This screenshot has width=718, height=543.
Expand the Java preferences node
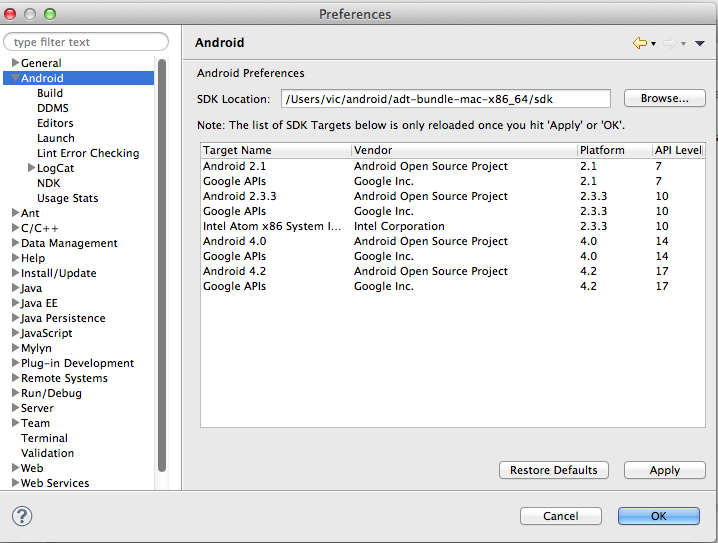click(x=15, y=288)
